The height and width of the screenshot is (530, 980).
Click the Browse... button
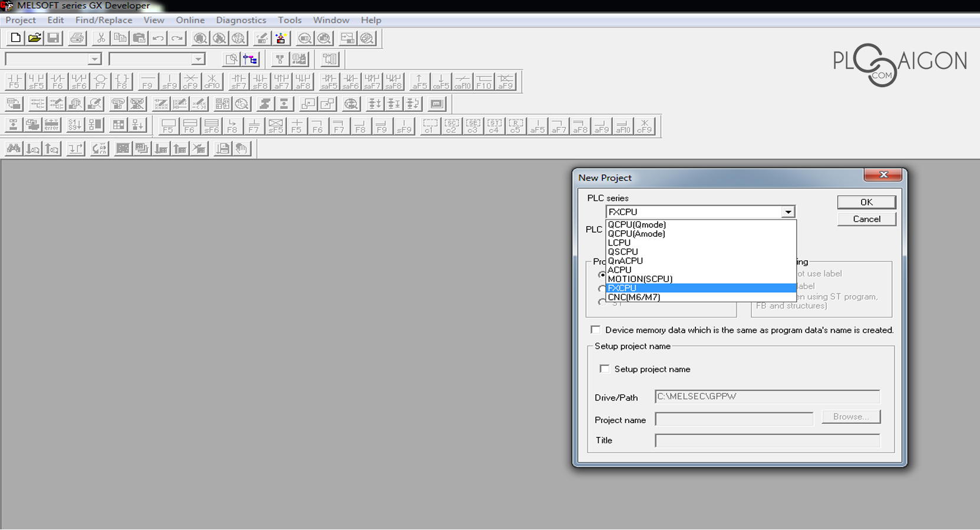click(851, 417)
